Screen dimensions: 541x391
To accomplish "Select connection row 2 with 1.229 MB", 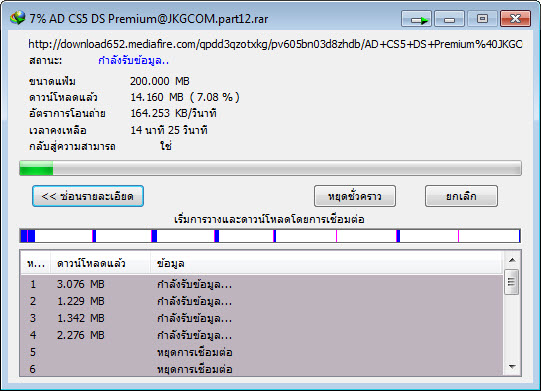I will (261, 301).
